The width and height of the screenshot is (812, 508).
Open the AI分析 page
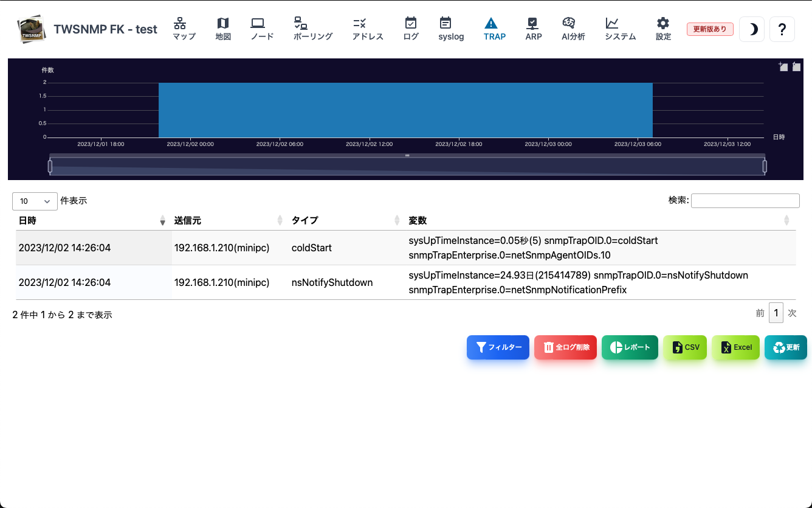pos(573,29)
